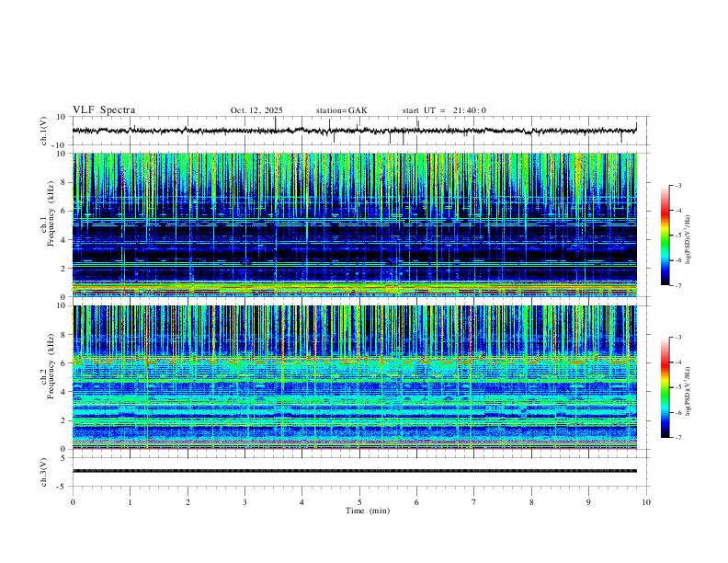Viewport: 728px width, 563px height.
Task: Click the ch.2 spectrogram color bar
Action: click(665, 387)
